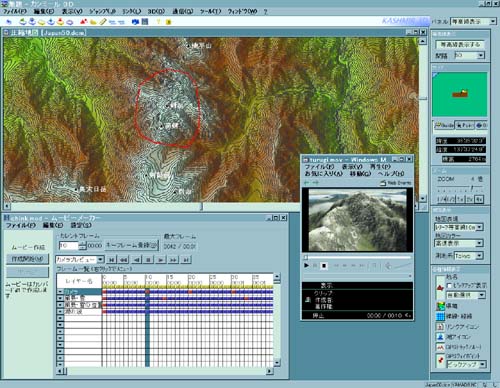Click the 作成開始 movie creation button

[x=27, y=259]
